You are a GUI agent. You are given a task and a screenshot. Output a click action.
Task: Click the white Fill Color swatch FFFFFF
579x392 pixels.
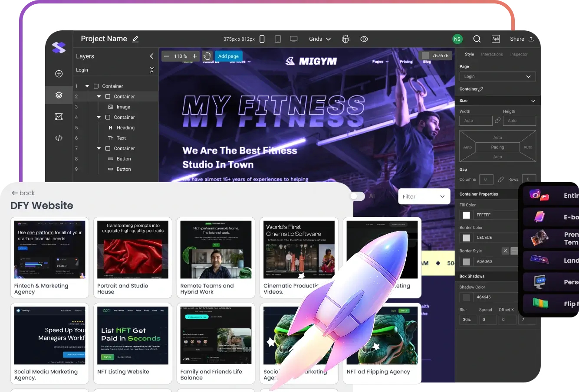466,215
